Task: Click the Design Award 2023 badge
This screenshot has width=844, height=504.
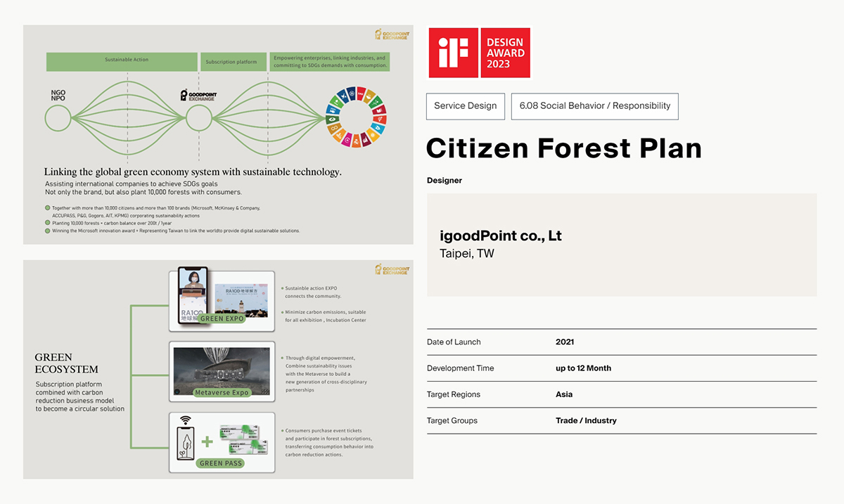Action: click(x=505, y=53)
